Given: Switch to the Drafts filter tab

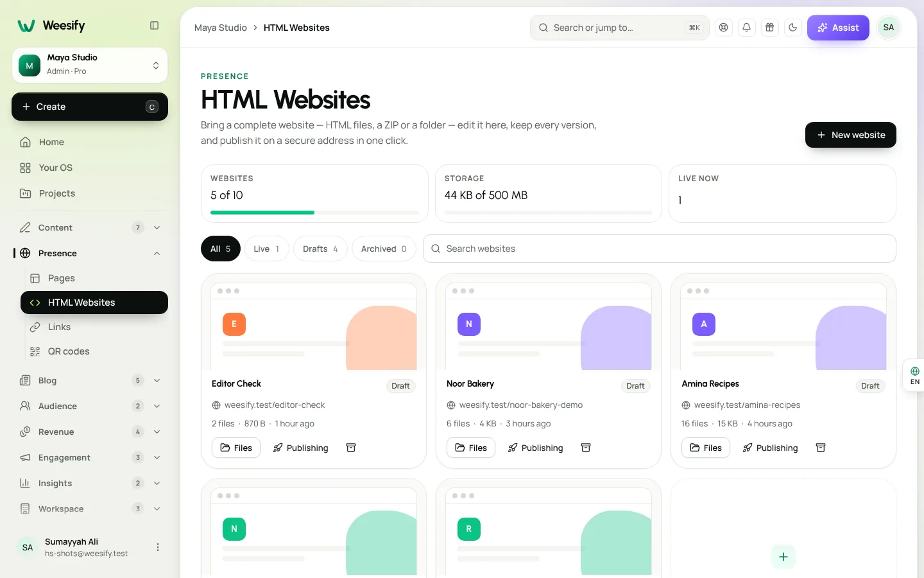Looking at the screenshot, I should tap(320, 249).
